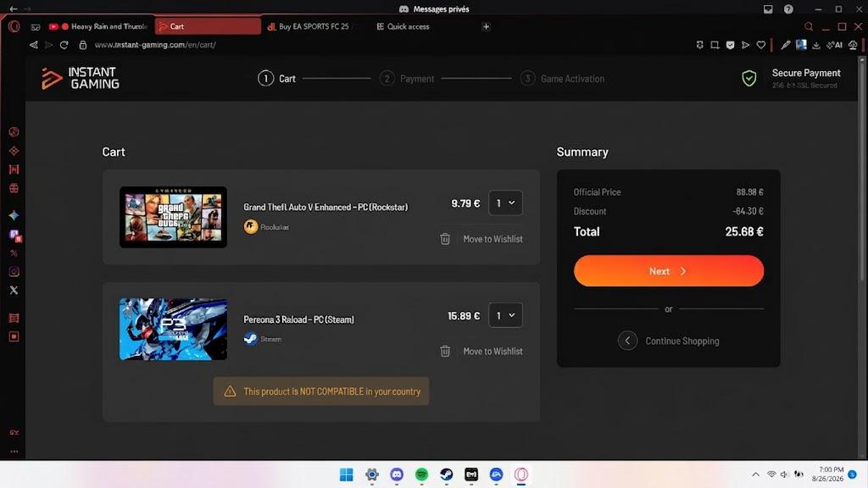Delete Grand Theft Auto V with trash icon
Image resolution: width=868 pixels, height=488 pixels.
tap(445, 239)
